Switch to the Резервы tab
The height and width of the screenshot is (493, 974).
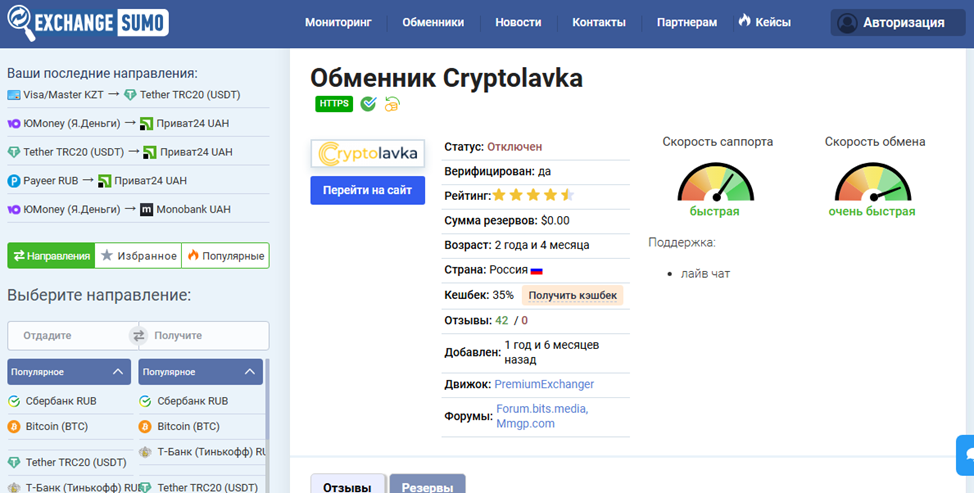pyautogui.click(x=427, y=484)
